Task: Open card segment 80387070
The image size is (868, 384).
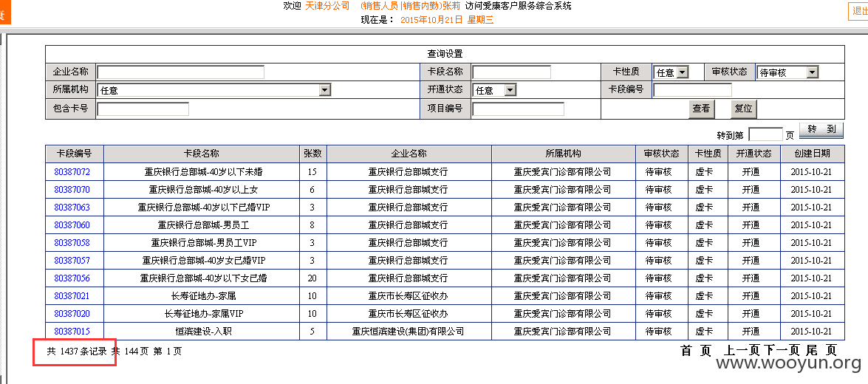Action: click(x=72, y=190)
